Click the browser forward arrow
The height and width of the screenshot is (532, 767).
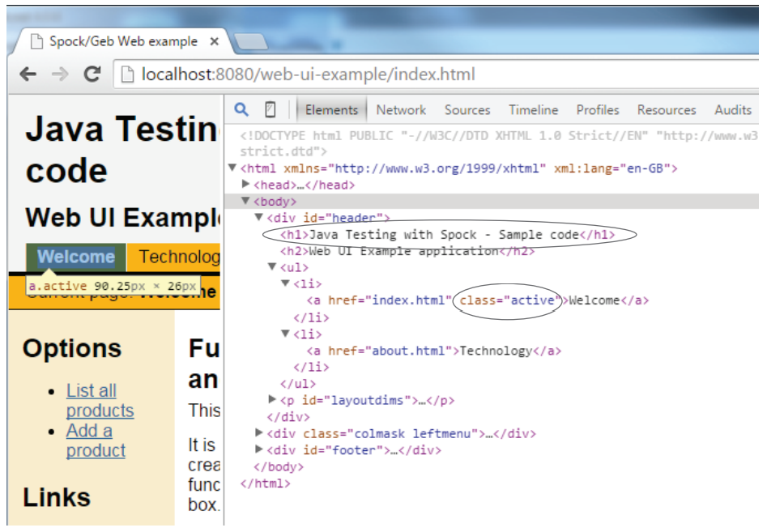point(60,74)
